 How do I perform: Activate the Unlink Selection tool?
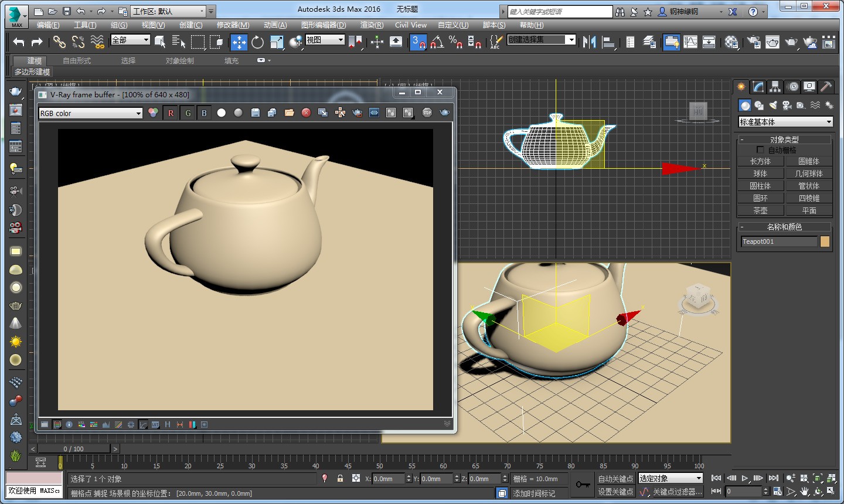(x=78, y=42)
